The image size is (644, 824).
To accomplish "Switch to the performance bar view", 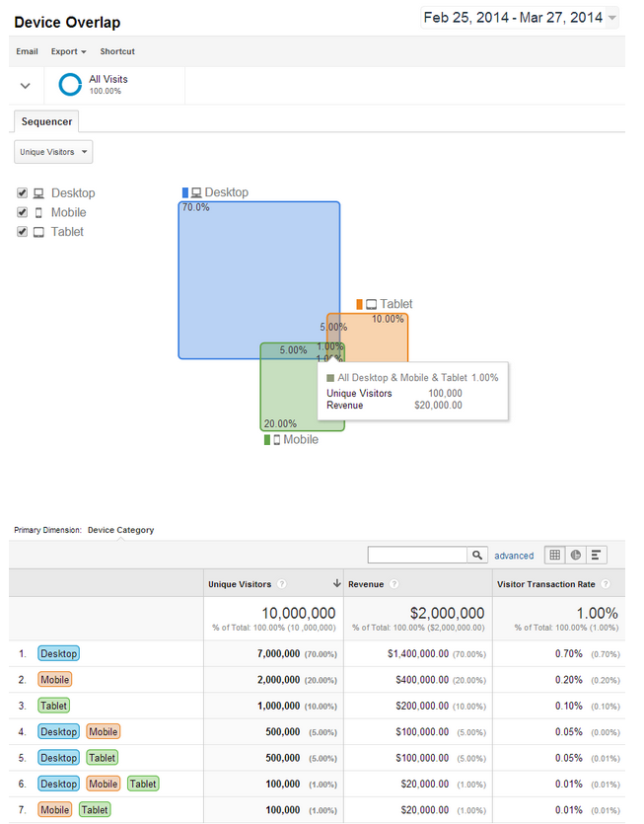I will click(598, 556).
